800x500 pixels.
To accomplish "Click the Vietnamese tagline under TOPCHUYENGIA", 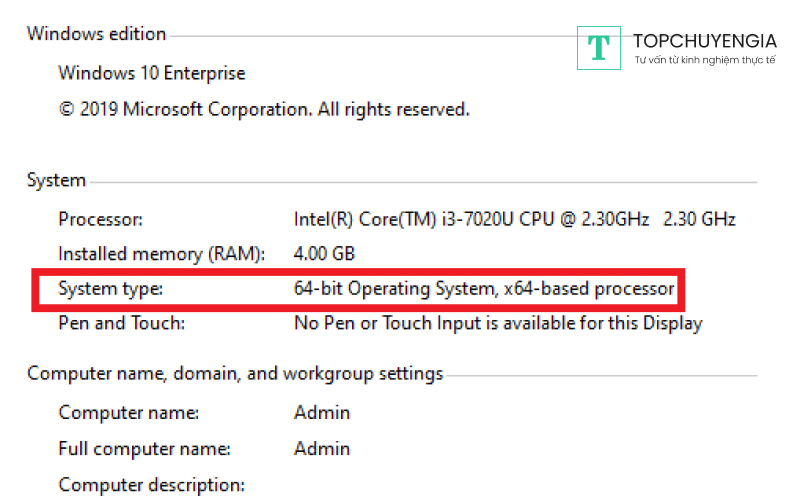I will tap(704, 61).
